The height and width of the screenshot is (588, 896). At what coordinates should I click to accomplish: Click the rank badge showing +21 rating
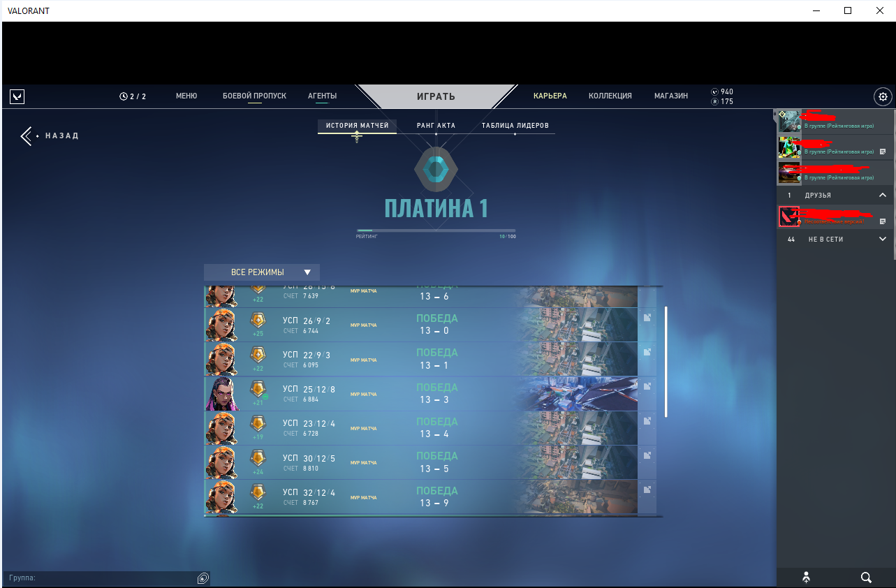coord(258,389)
